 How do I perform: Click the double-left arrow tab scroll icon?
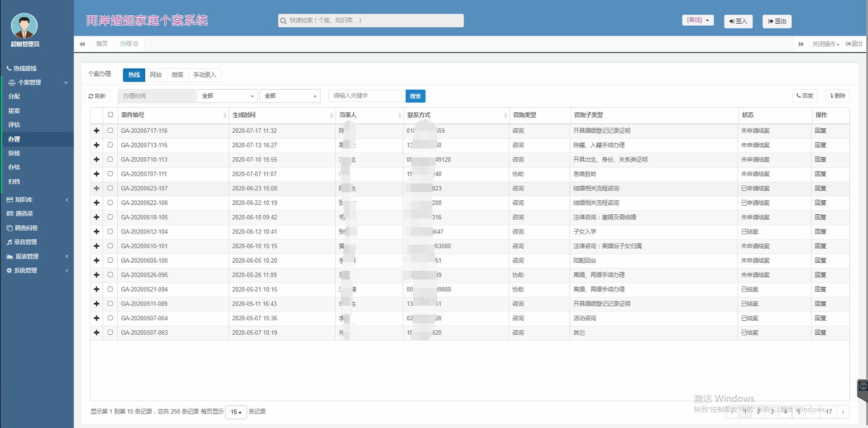82,44
